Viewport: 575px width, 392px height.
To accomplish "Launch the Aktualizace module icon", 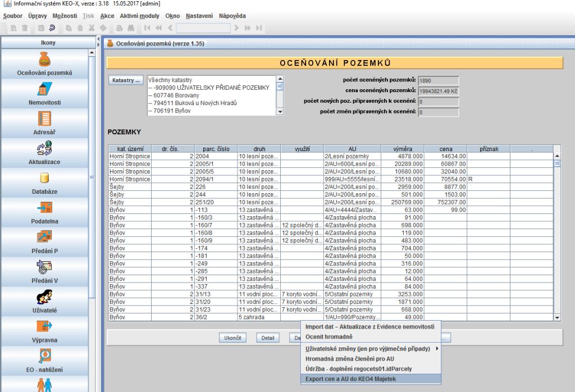I will [44, 148].
